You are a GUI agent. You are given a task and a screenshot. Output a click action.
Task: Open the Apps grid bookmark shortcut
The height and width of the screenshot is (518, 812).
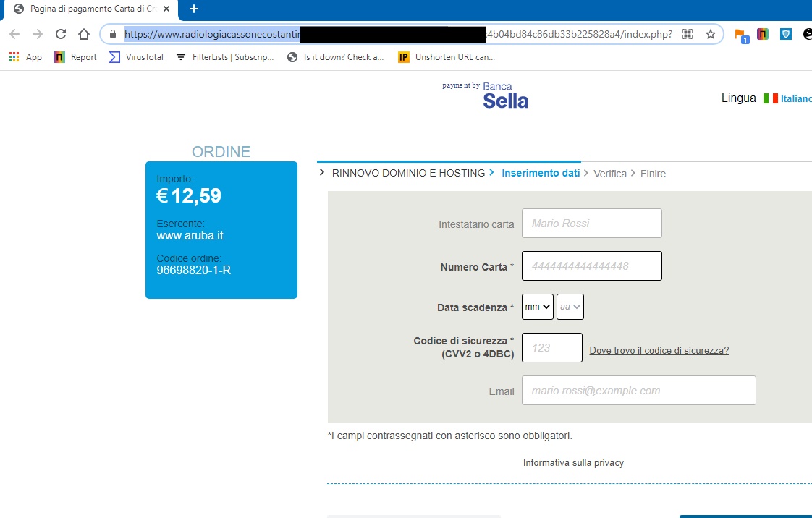25,57
